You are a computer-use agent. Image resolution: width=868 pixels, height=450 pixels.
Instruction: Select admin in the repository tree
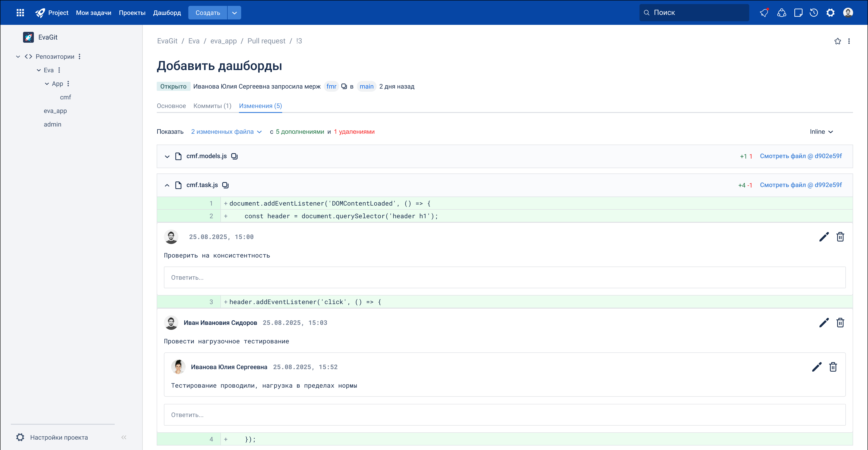pyautogui.click(x=53, y=124)
